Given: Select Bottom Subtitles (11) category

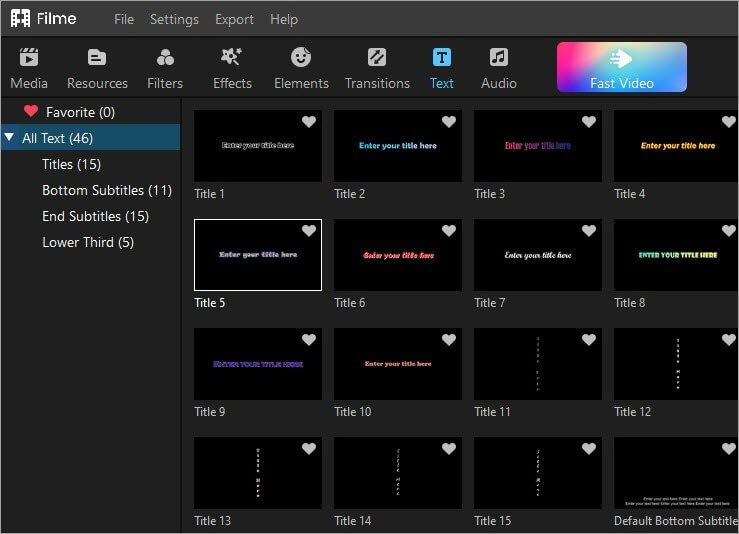Looking at the screenshot, I should click(x=106, y=190).
